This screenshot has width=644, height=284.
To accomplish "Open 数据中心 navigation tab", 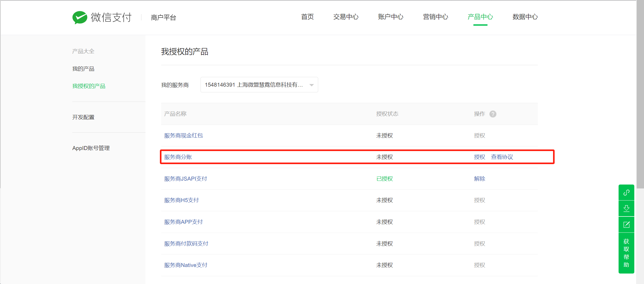I will [x=525, y=17].
